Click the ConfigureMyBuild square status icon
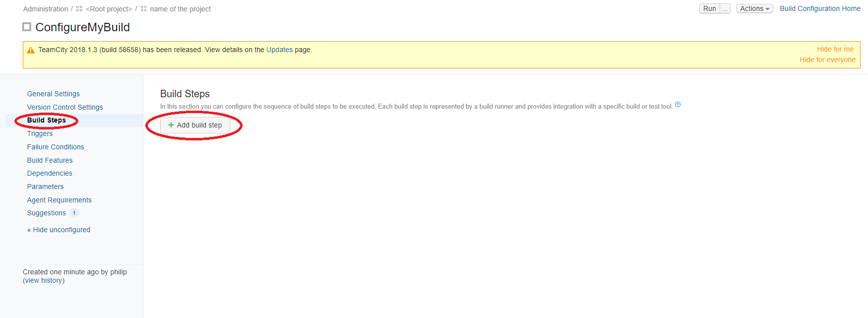This screenshot has height=318, width=868. coord(27,27)
